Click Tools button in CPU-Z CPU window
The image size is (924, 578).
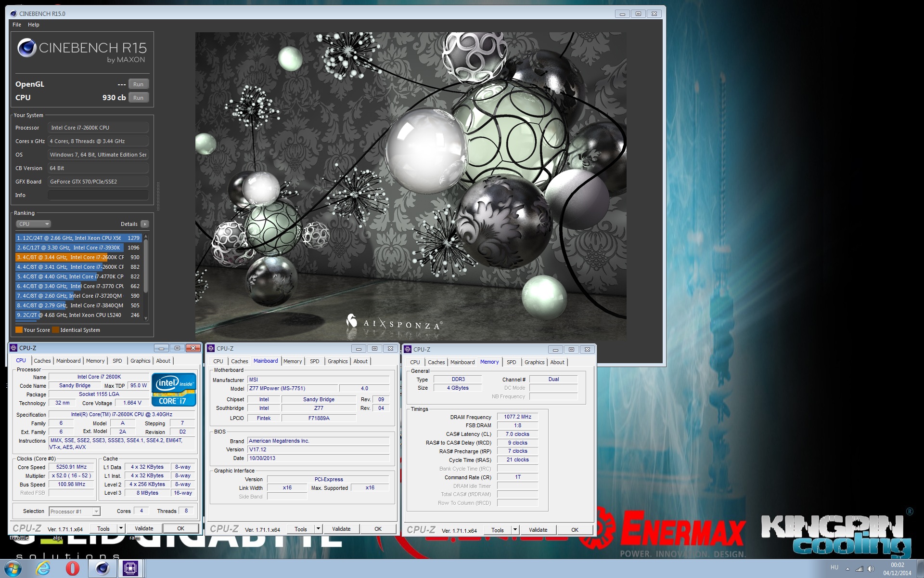pos(103,528)
